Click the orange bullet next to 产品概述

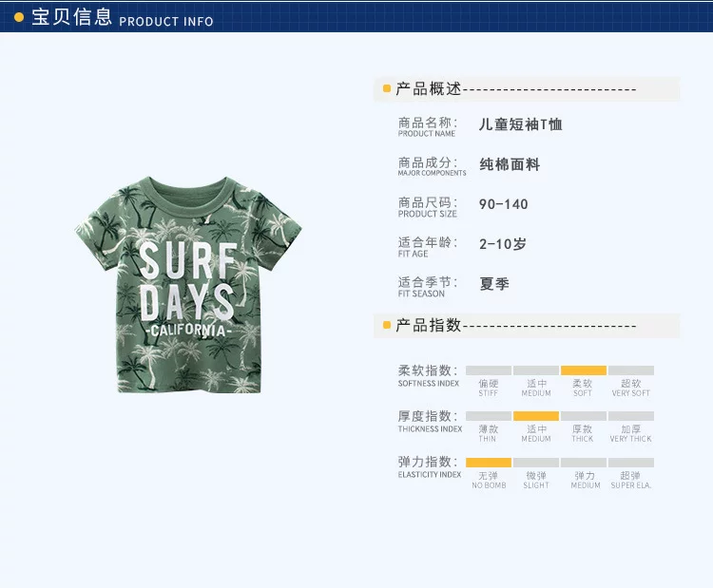click(x=387, y=88)
